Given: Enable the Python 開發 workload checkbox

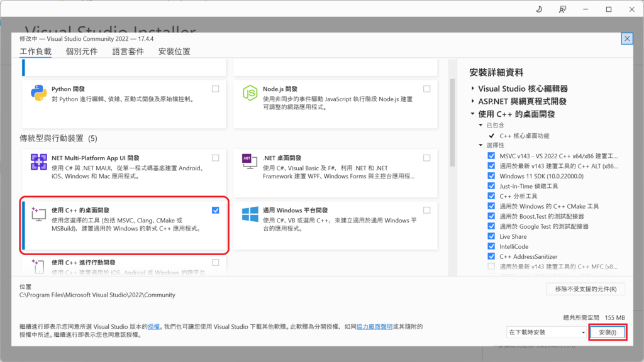Looking at the screenshot, I should point(216,89).
